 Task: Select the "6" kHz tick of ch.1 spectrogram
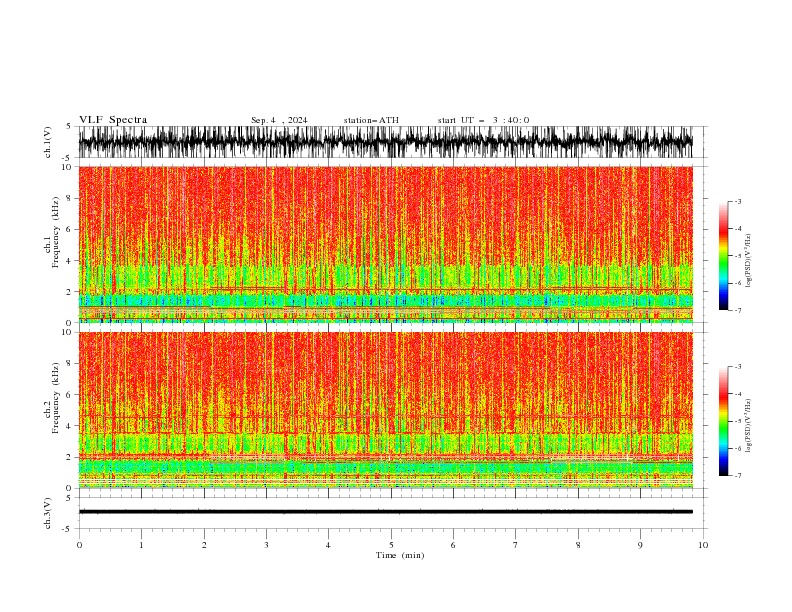coord(69,230)
